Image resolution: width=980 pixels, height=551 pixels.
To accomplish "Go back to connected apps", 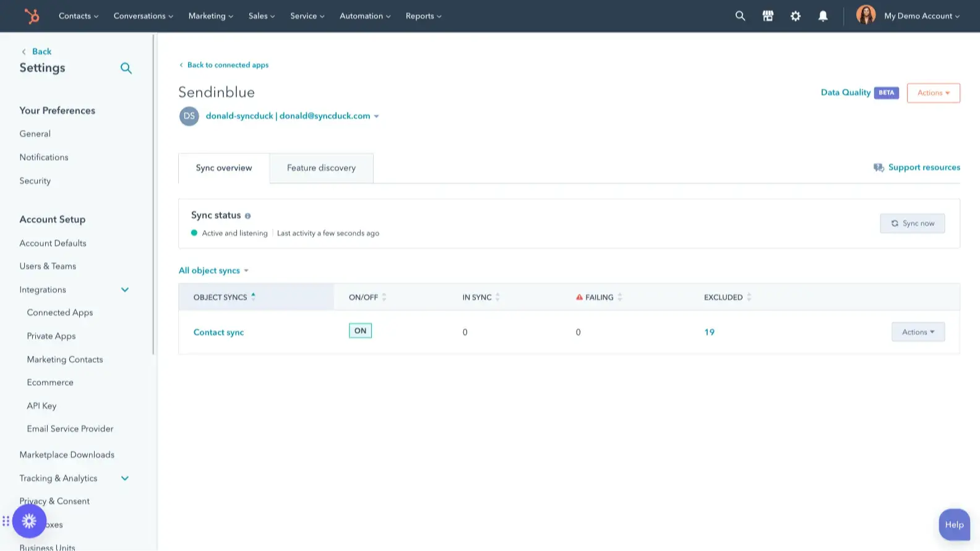I will pyautogui.click(x=227, y=65).
